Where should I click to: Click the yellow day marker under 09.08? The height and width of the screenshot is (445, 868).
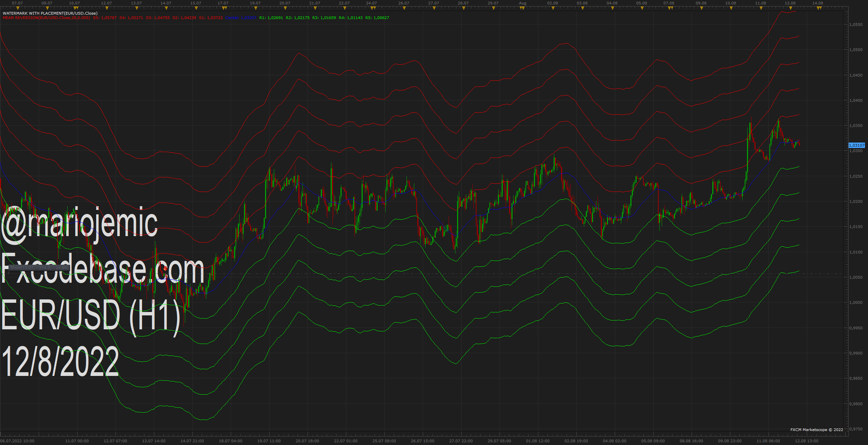click(701, 8)
